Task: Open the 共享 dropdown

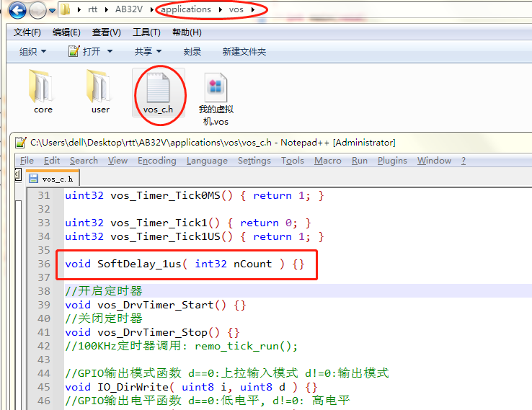Action: click(x=148, y=52)
